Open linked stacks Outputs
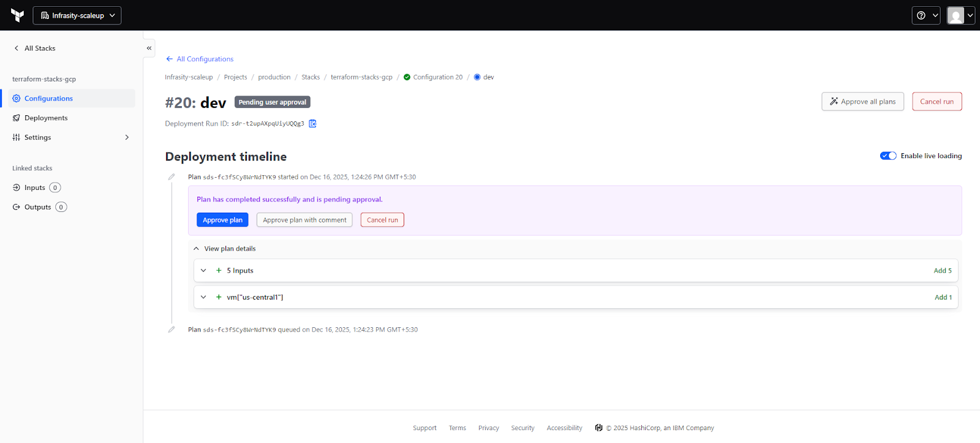Image resolution: width=980 pixels, height=443 pixels. pos(37,207)
